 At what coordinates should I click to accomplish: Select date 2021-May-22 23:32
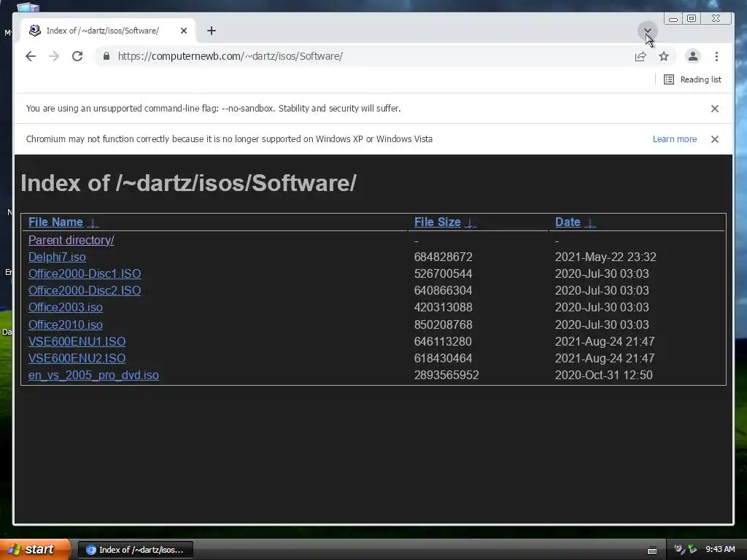(605, 257)
